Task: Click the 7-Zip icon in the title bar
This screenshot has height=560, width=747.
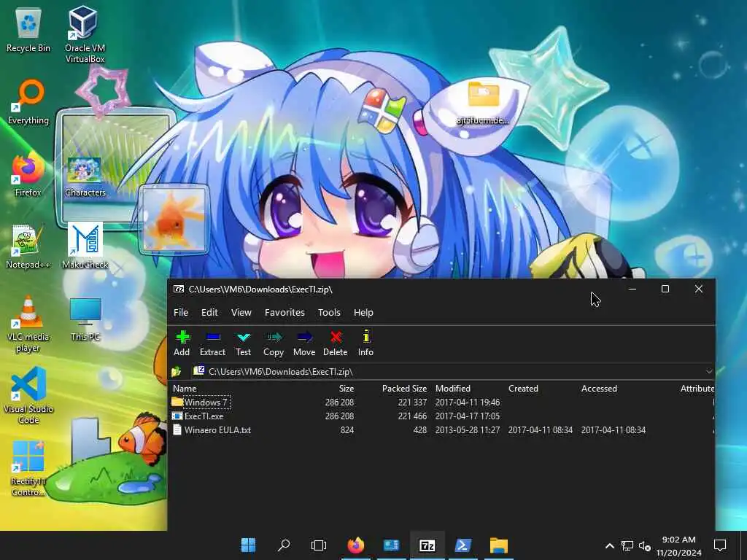Action: click(x=179, y=289)
